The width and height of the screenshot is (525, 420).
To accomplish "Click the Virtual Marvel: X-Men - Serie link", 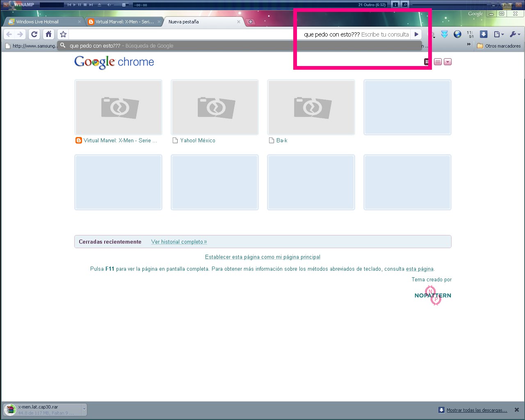I will (x=120, y=140).
